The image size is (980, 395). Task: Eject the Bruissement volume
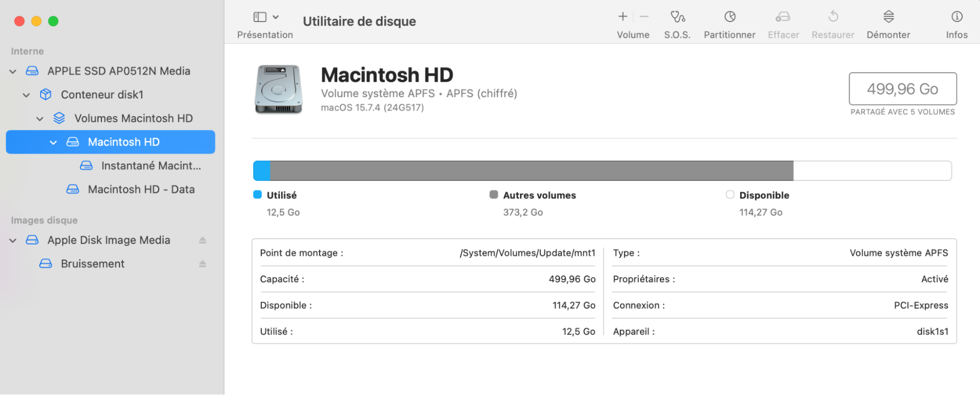coord(202,264)
